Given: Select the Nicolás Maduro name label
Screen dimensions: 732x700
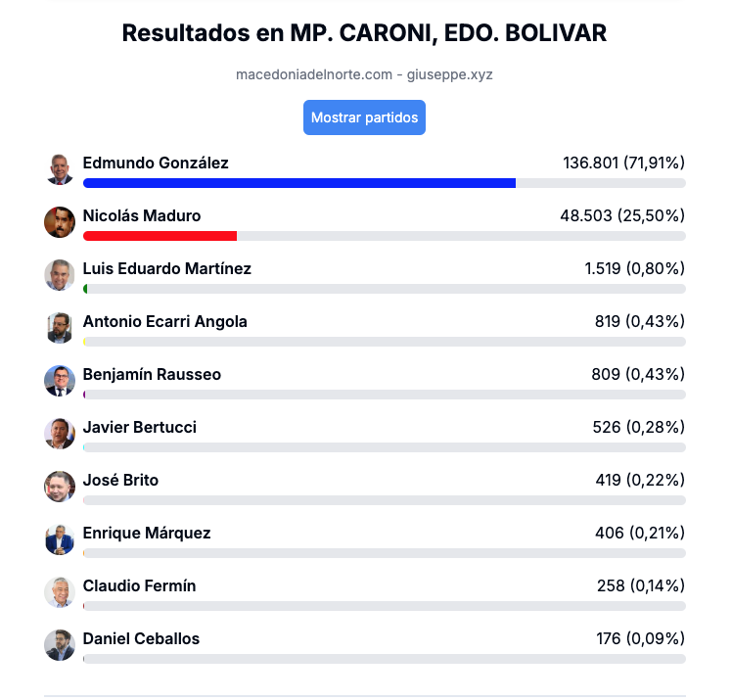Looking at the screenshot, I should tap(142, 215).
